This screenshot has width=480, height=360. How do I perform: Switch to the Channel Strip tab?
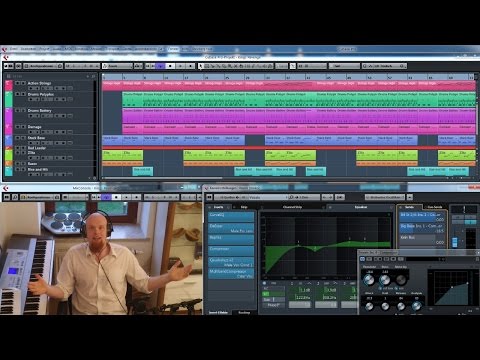(x=292, y=207)
